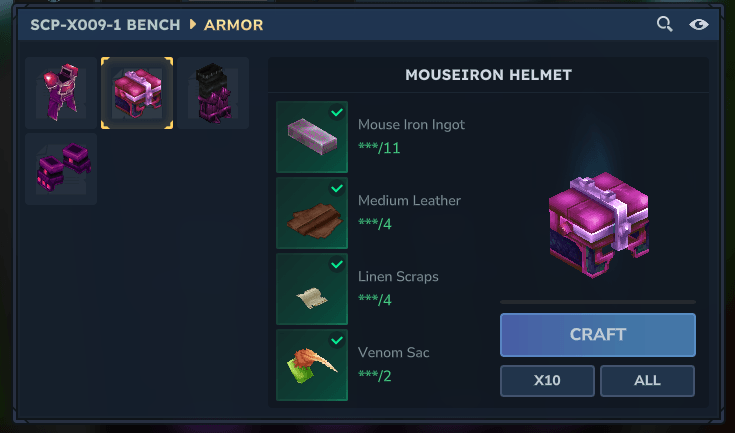The height and width of the screenshot is (433, 735).
Task: Open the search magnifier icon
Action: click(664, 24)
